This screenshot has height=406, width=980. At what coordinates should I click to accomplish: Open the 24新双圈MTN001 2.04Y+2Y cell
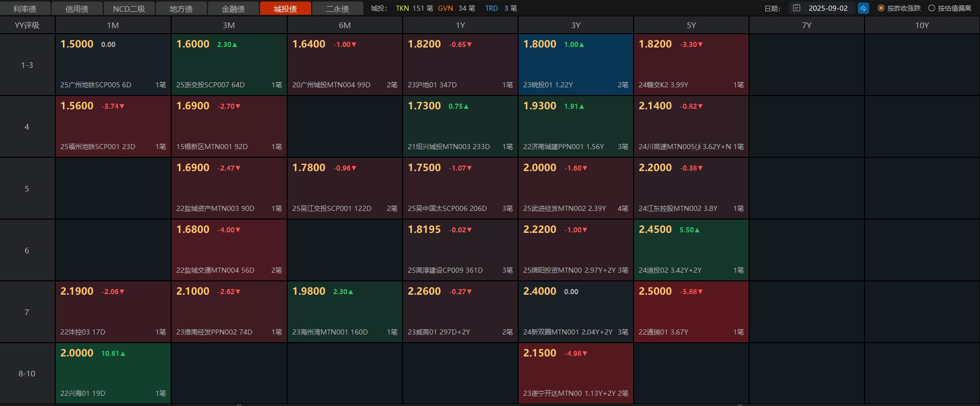576,312
